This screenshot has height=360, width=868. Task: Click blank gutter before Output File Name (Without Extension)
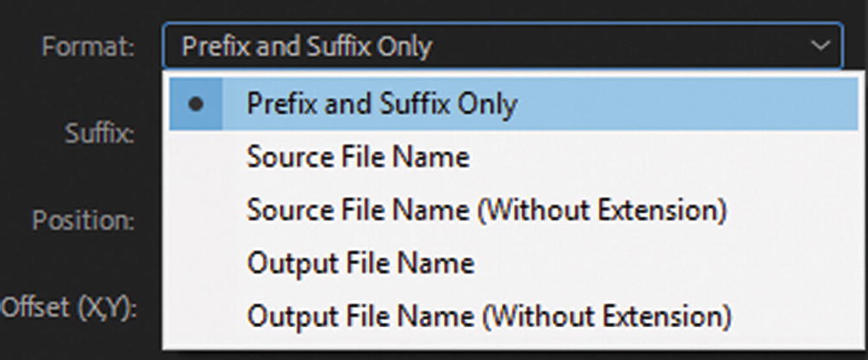pos(196,316)
